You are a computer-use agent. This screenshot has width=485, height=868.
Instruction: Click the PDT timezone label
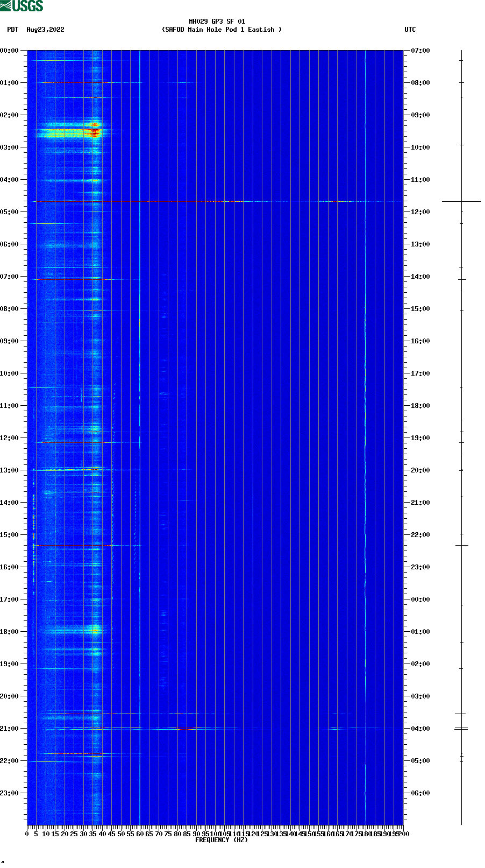[x=12, y=30]
